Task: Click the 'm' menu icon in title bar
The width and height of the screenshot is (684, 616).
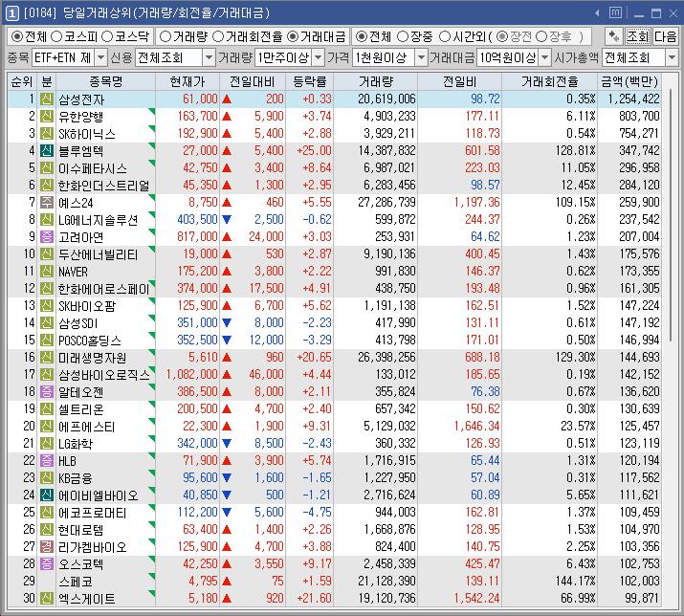Action: pos(615,12)
